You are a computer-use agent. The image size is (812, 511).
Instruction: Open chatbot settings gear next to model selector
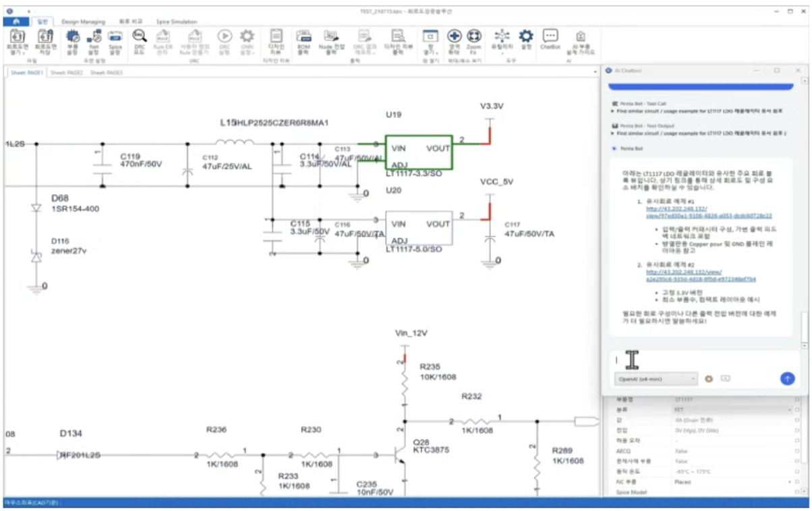coord(709,379)
